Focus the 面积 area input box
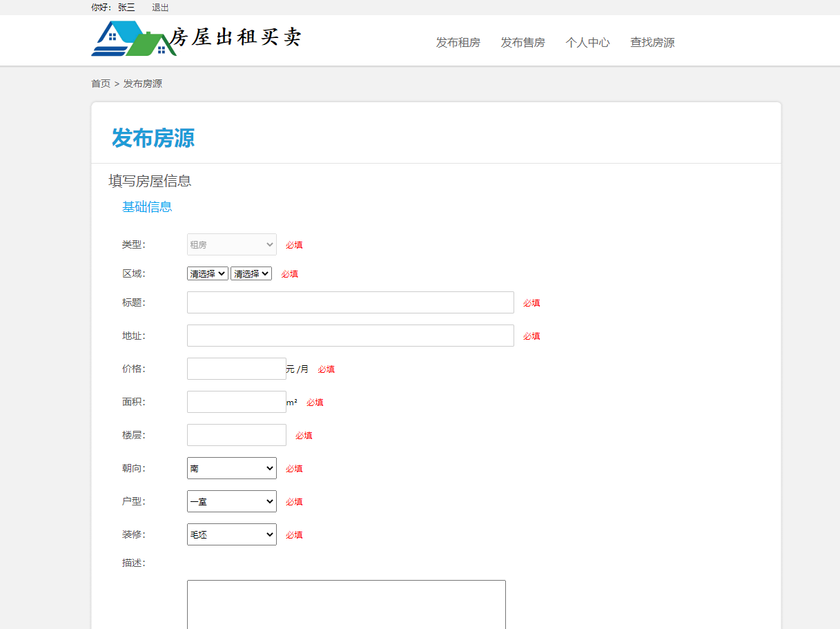 [236, 401]
